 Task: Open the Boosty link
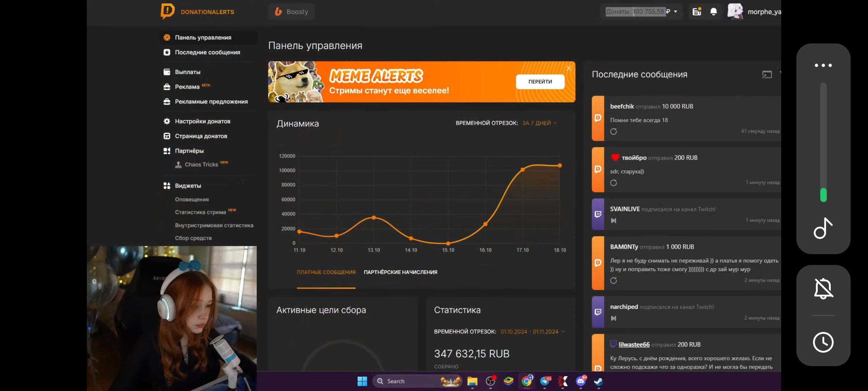(x=292, y=12)
